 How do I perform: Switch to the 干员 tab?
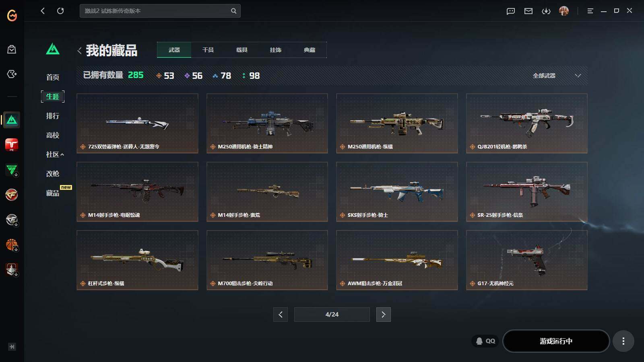pos(208,50)
